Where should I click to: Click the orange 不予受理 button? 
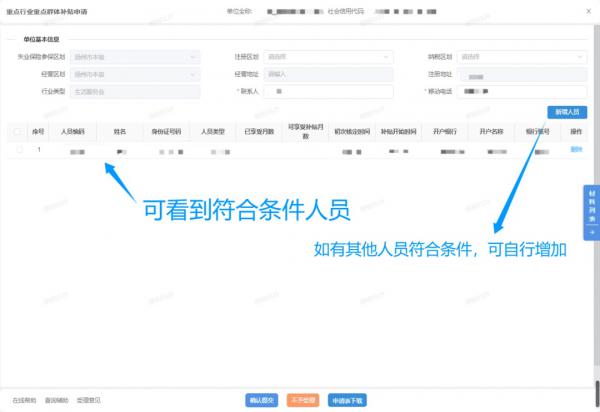[x=302, y=400]
